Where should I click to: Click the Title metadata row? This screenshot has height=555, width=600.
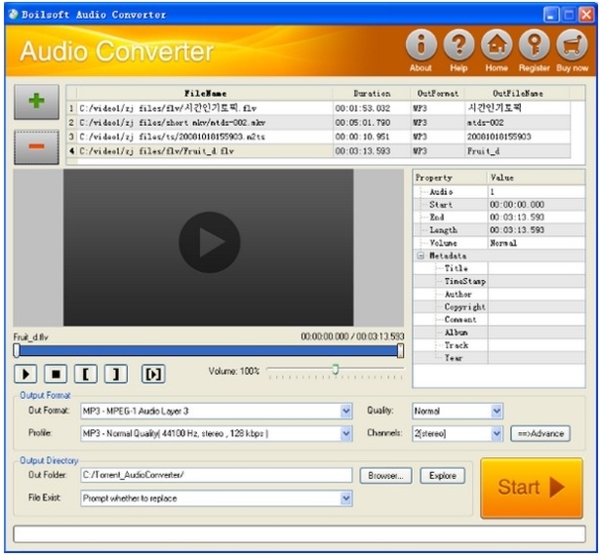(x=499, y=268)
